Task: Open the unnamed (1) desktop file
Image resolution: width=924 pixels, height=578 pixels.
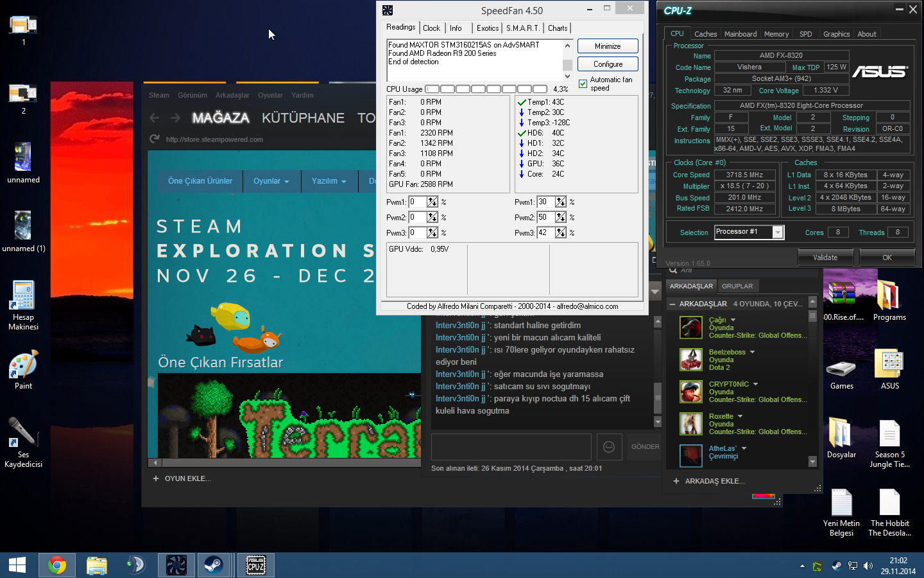Action: tap(23, 232)
